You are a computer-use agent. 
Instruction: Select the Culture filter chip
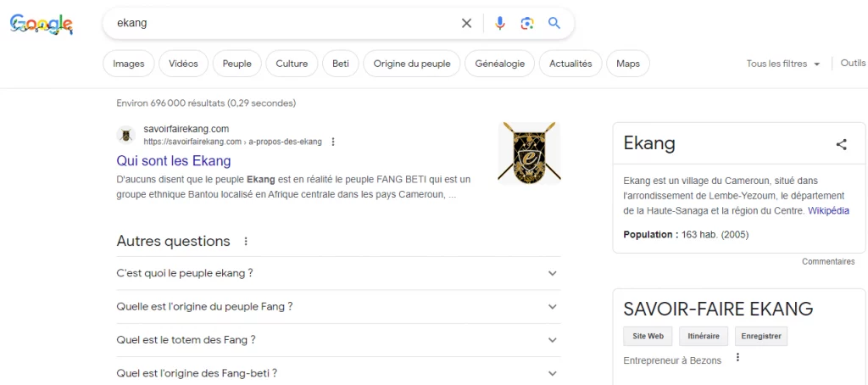pyautogui.click(x=292, y=64)
